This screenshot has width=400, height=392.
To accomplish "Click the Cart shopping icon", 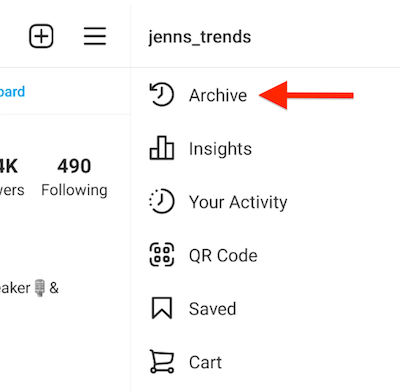I will coord(162,361).
